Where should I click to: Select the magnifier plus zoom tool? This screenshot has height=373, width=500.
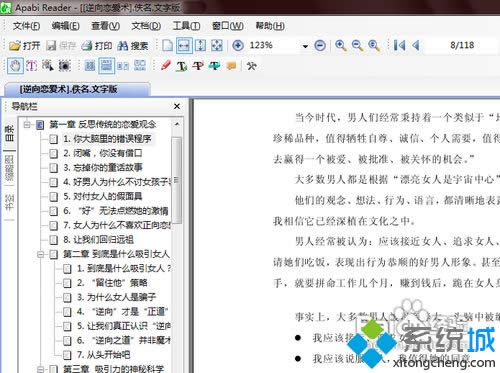tap(341, 46)
